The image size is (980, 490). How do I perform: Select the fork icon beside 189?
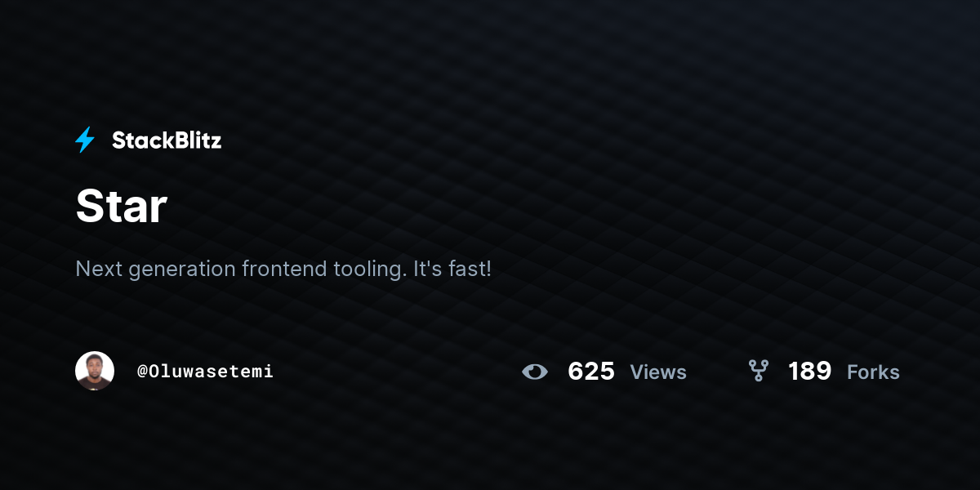coord(759,371)
